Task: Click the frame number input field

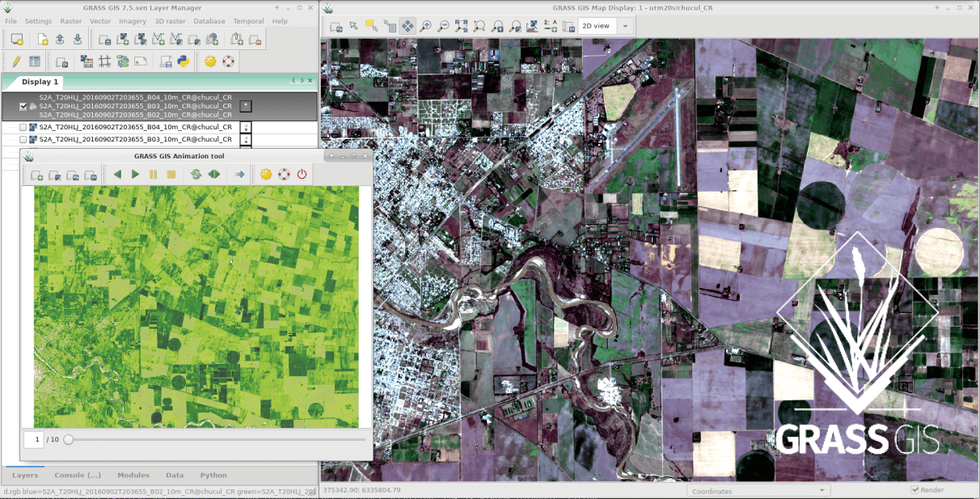Action: [33, 439]
